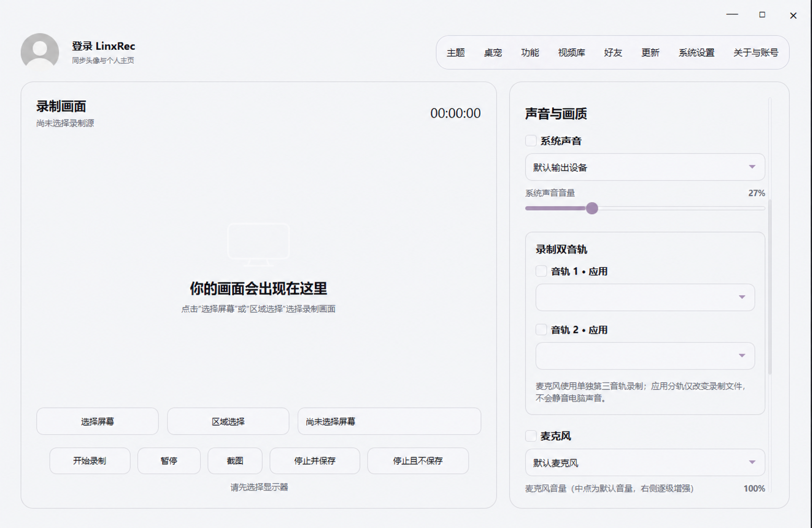Click the 100% microphone volume value
The width and height of the screenshot is (812, 528).
[754, 489]
